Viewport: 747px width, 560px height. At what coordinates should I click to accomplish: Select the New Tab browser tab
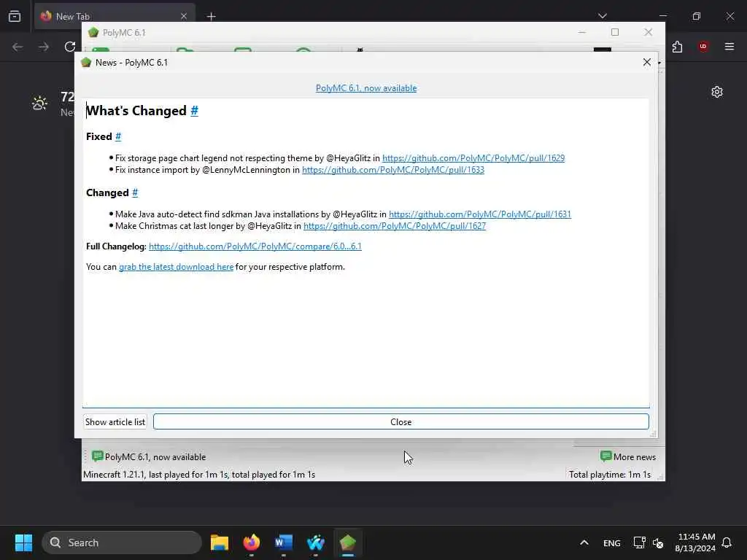pos(115,17)
